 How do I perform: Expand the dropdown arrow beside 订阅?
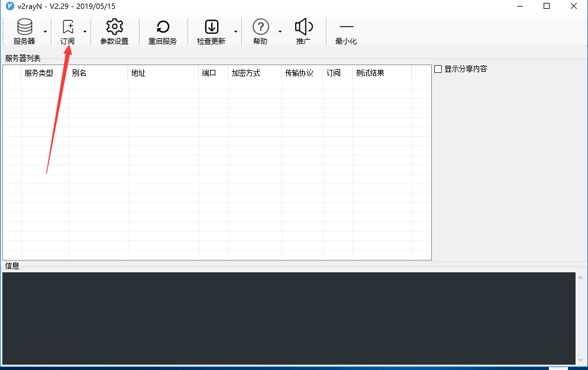click(x=85, y=31)
